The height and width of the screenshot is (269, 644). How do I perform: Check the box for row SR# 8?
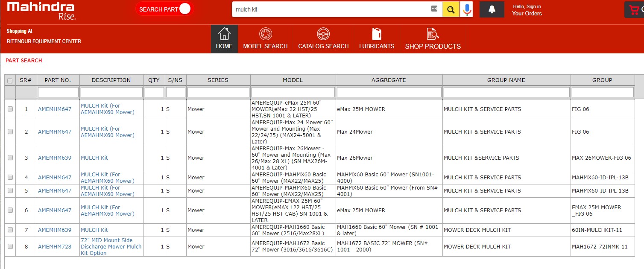(x=10, y=247)
